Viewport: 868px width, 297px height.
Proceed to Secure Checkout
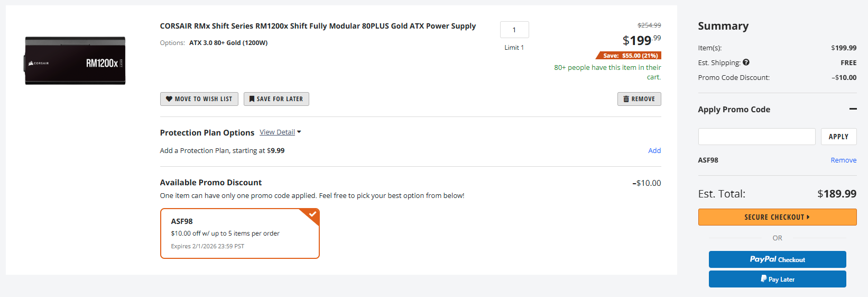[777, 217]
